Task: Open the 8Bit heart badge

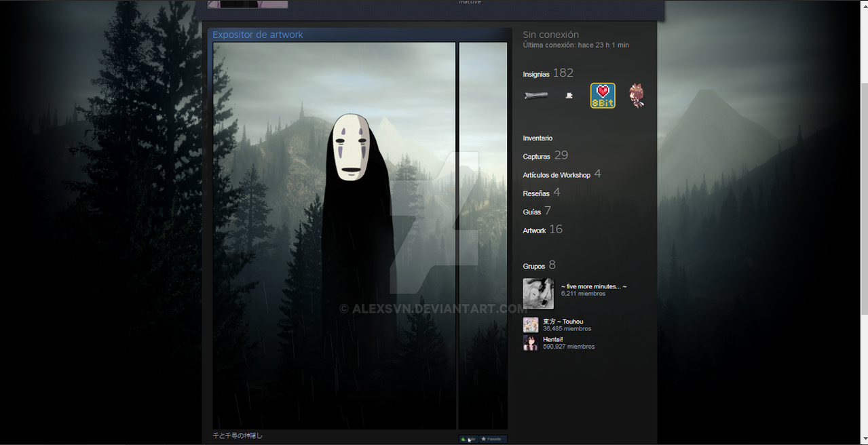Action: tap(603, 96)
